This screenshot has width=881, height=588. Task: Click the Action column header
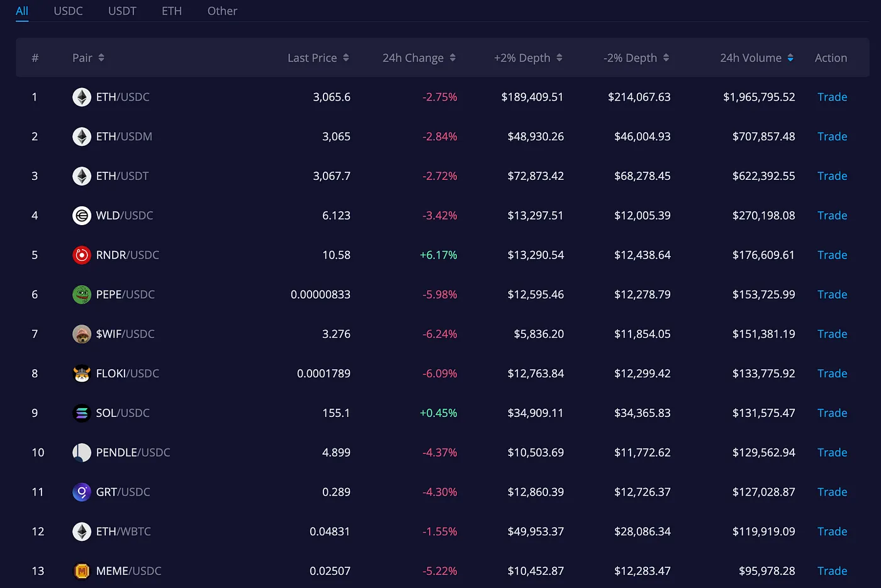click(831, 58)
